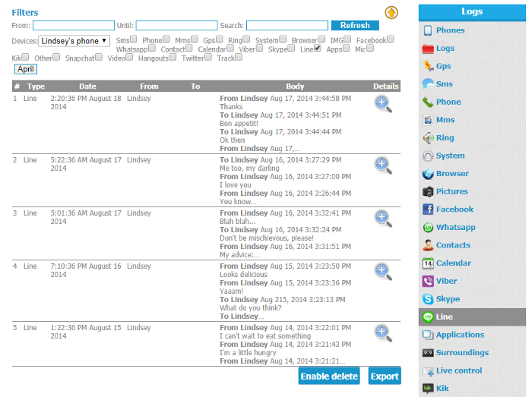Enable the Snapchat filter checkbox
The width and height of the screenshot is (532, 397).
click(99, 57)
